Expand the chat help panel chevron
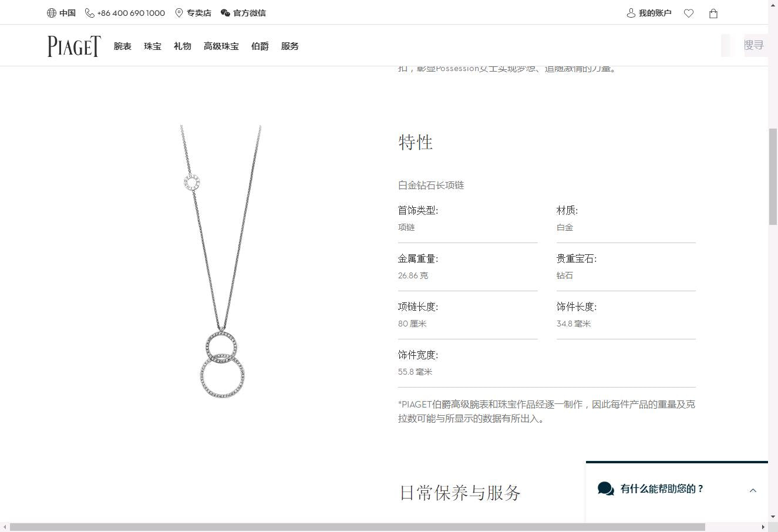The width and height of the screenshot is (778, 532). click(x=753, y=490)
